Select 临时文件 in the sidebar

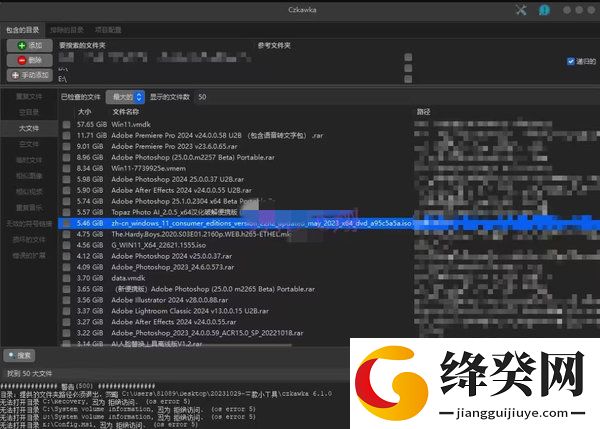point(29,160)
